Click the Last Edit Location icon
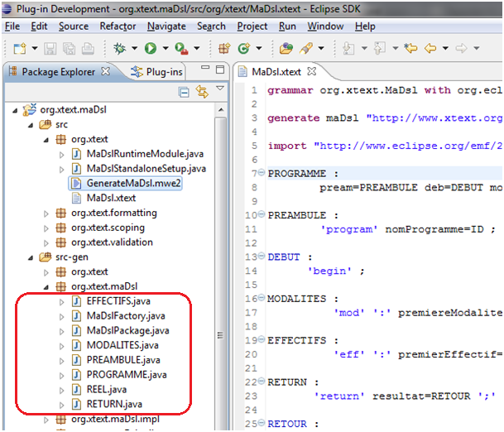The height and width of the screenshot is (432, 504). [x=410, y=49]
